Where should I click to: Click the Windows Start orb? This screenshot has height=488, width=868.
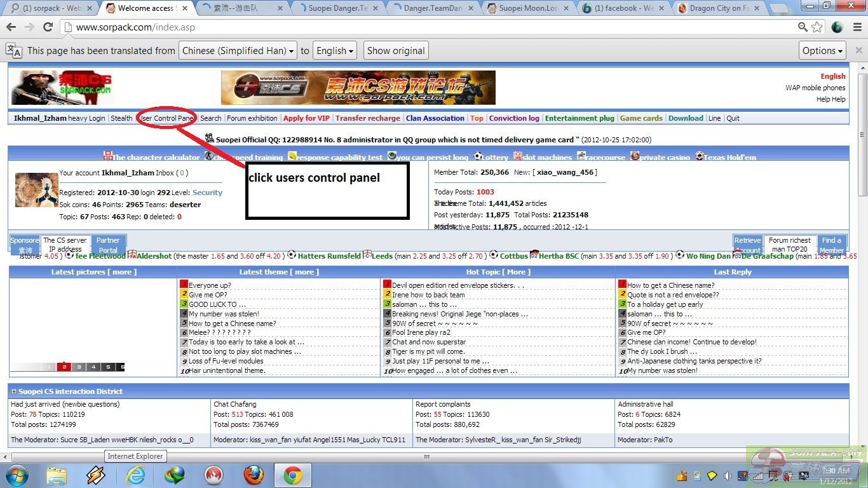[17, 475]
